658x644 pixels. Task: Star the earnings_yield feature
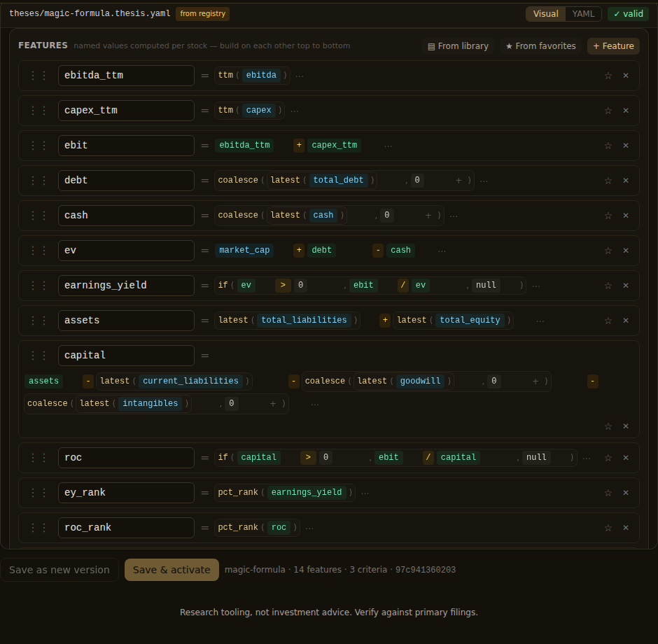coord(608,286)
